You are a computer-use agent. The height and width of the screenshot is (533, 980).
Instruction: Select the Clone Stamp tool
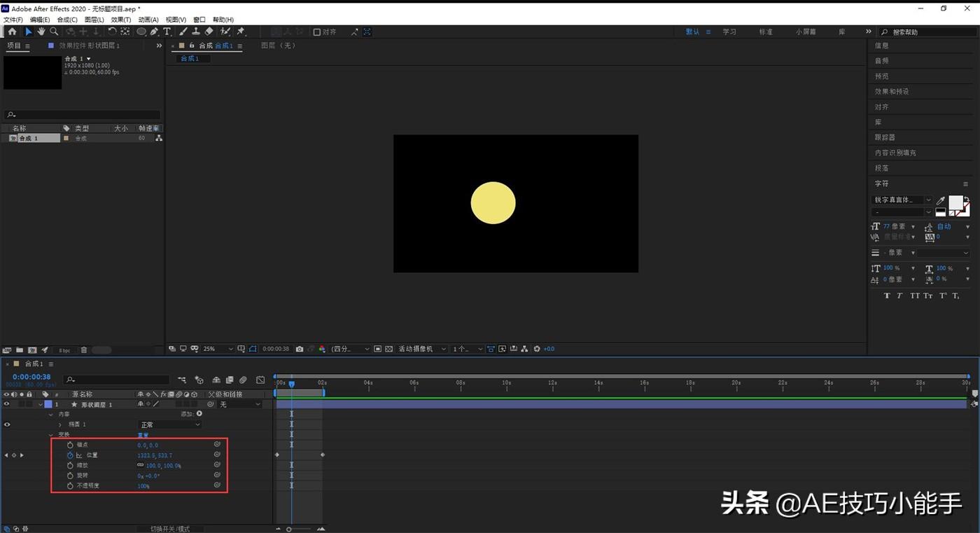pyautogui.click(x=196, y=32)
